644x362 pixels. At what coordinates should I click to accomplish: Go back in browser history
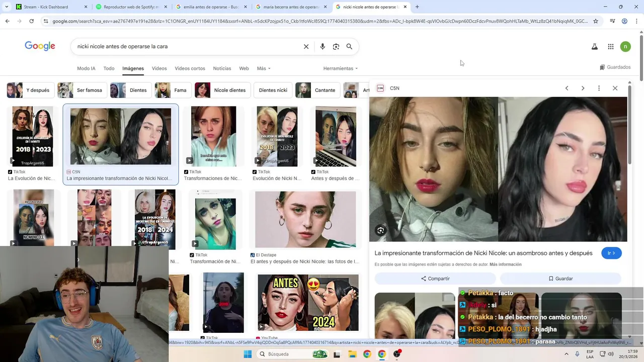7,21
